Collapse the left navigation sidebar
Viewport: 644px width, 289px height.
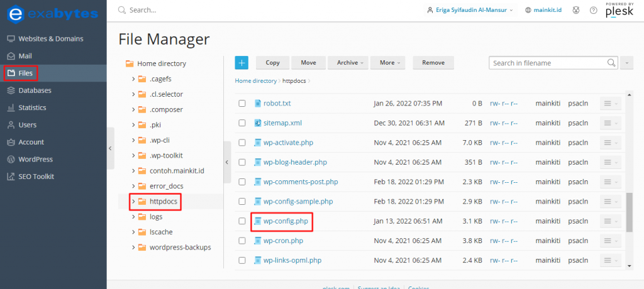coord(111,149)
